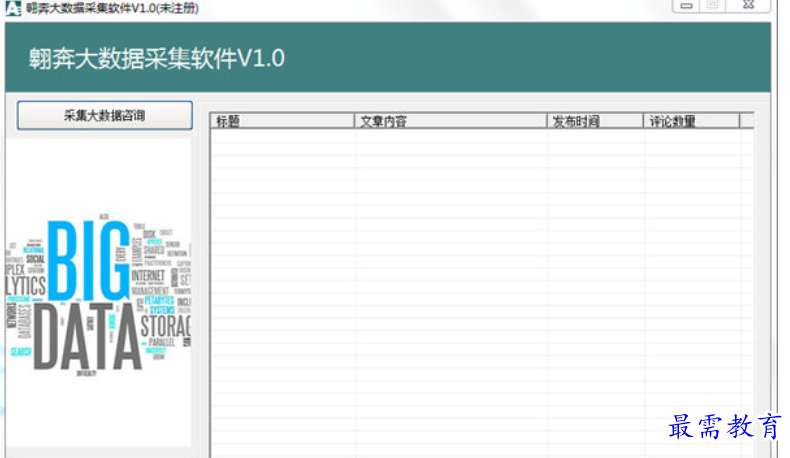The width and height of the screenshot is (790, 458).
Task: Click the title bar text 未注册
Action: 177,8
